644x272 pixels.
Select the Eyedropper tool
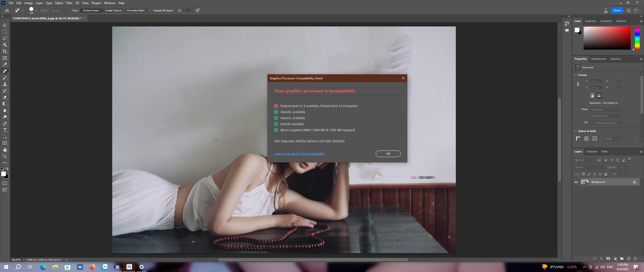click(5, 64)
